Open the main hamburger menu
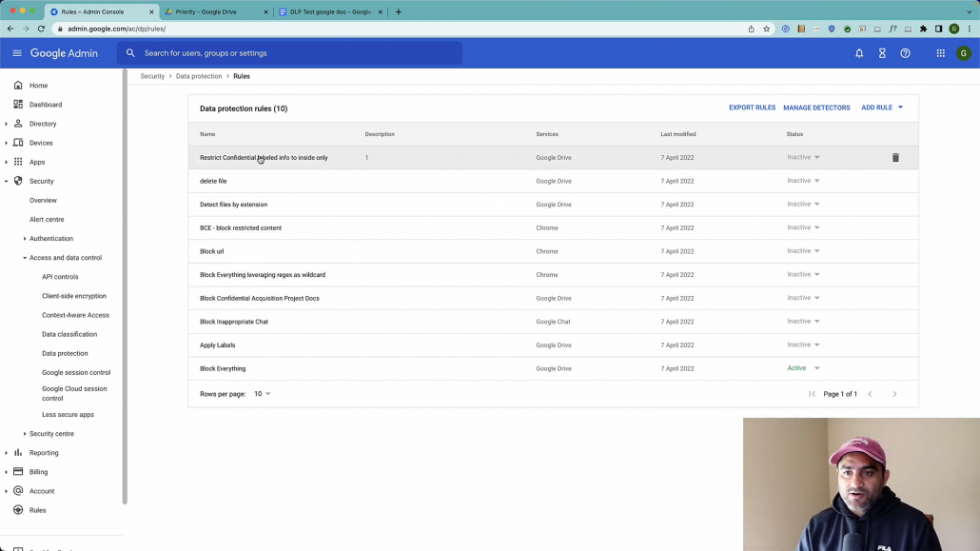The height and width of the screenshot is (551, 980). point(17,53)
